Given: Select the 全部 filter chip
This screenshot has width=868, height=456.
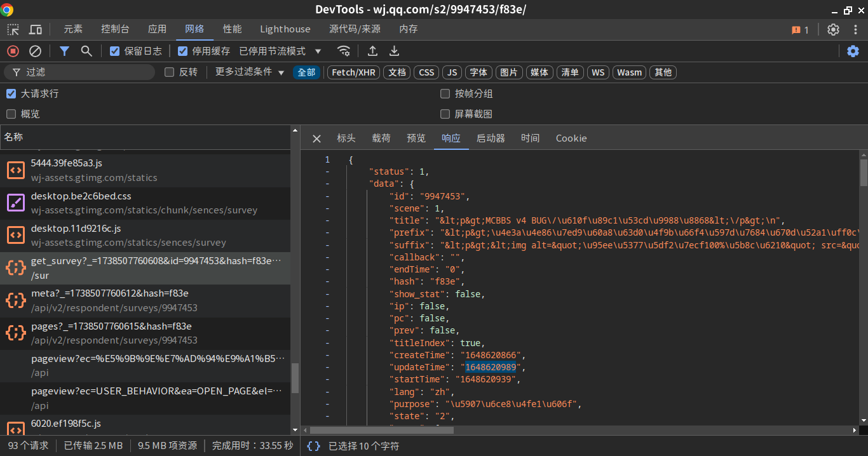Looking at the screenshot, I should [x=306, y=72].
